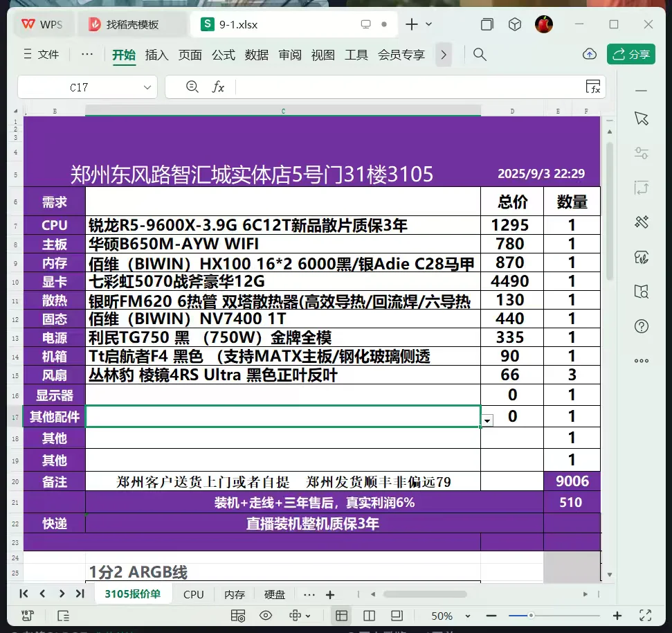Click the horizontal scrollbar thumb

point(425,594)
